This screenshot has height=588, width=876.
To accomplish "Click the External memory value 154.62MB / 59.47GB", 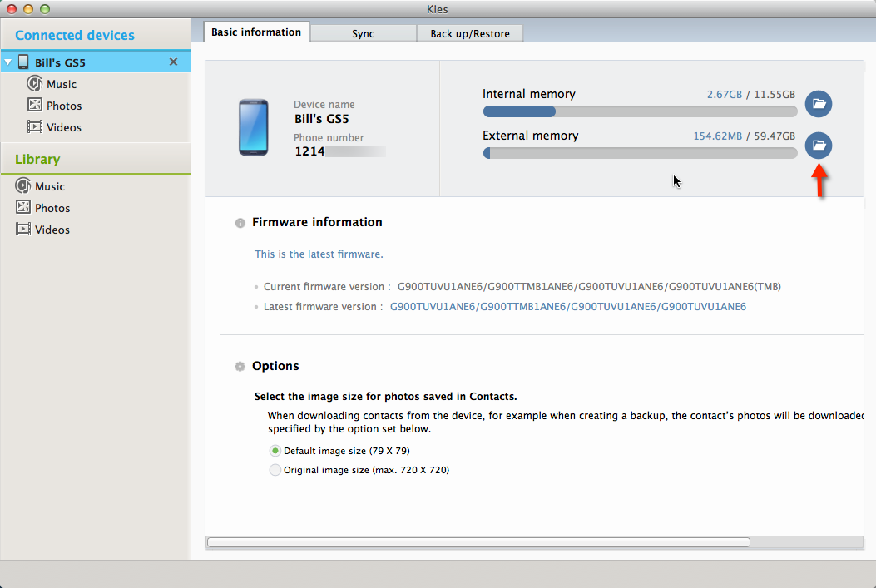I will click(x=745, y=136).
